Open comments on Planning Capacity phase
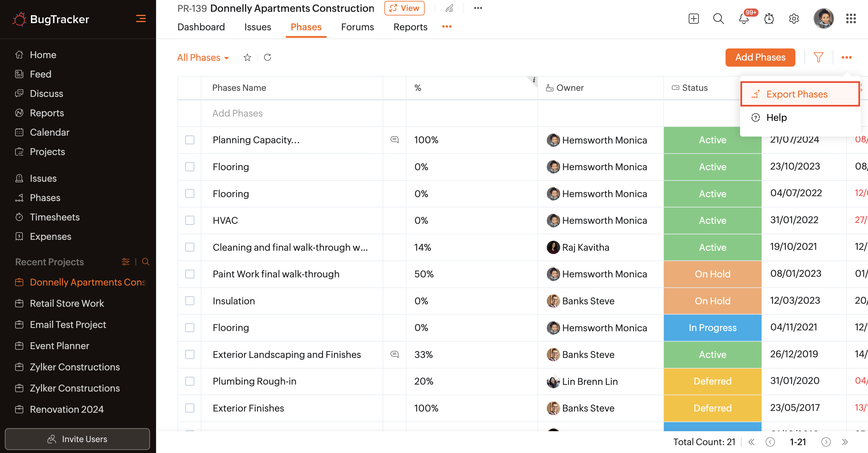This screenshot has width=868, height=453. (x=394, y=140)
